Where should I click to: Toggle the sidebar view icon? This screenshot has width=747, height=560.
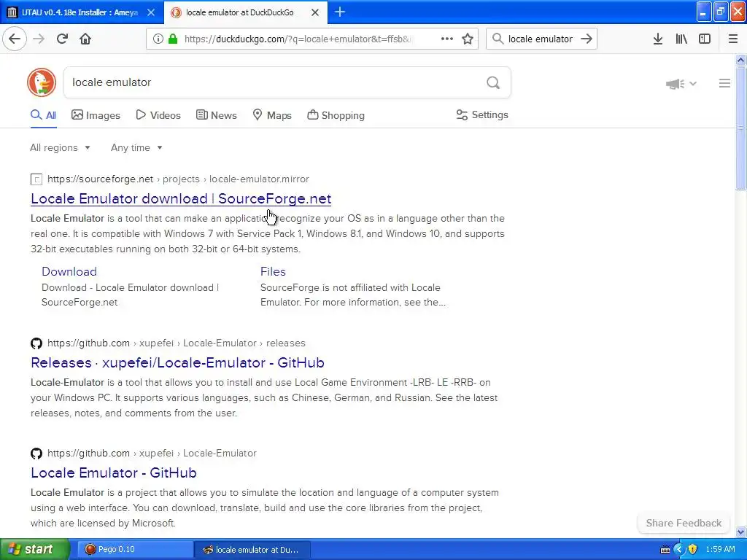click(705, 39)
